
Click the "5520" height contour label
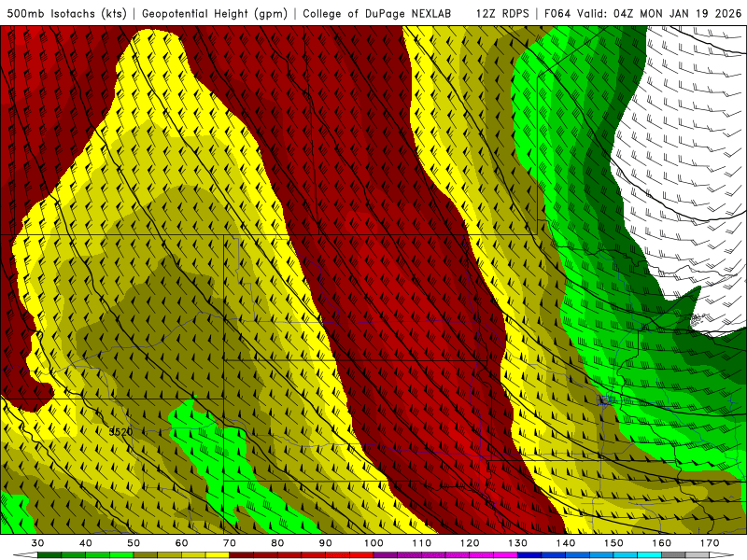120,432
